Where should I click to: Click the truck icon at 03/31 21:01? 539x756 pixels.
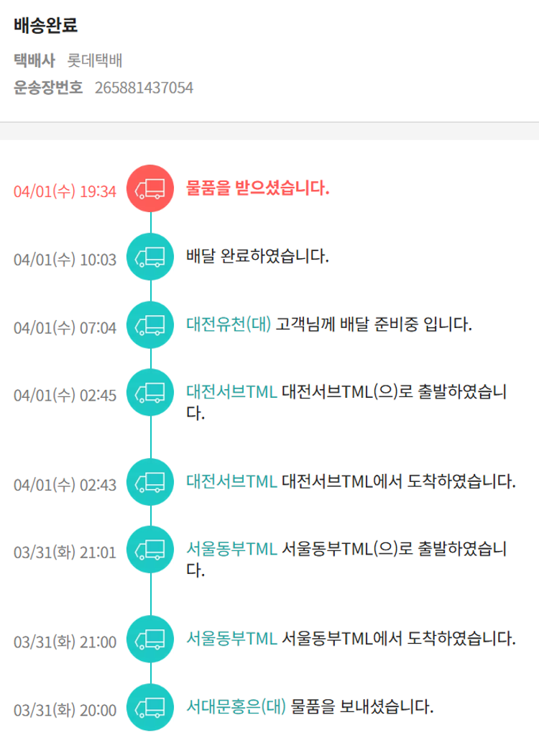pos(150,550)
